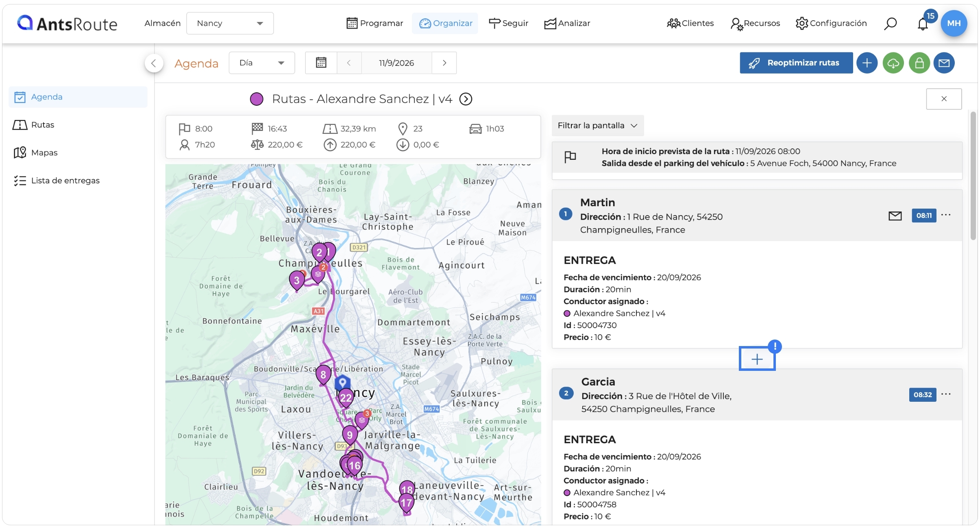Click map marker number 22
Image resolution: width=980 pixels, height=527 pixels.
tap(346, 398)
